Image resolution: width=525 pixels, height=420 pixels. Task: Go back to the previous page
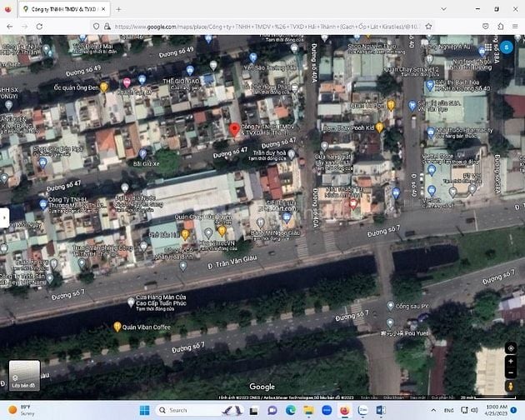click(x=10, y=27)
